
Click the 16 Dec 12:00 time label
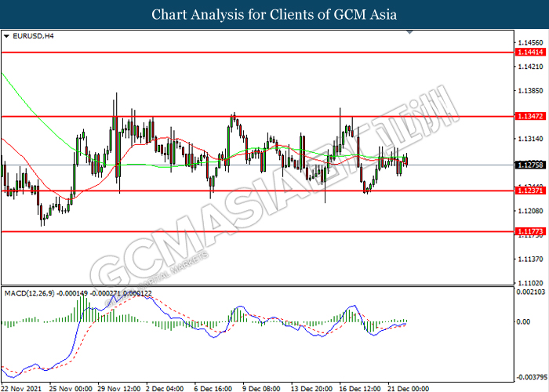(x=360, y=388)
